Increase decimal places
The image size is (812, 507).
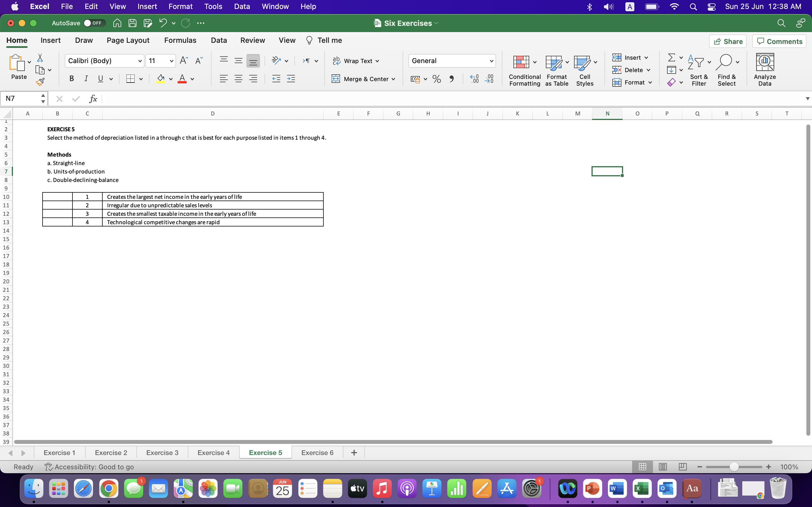click(474, 79)
